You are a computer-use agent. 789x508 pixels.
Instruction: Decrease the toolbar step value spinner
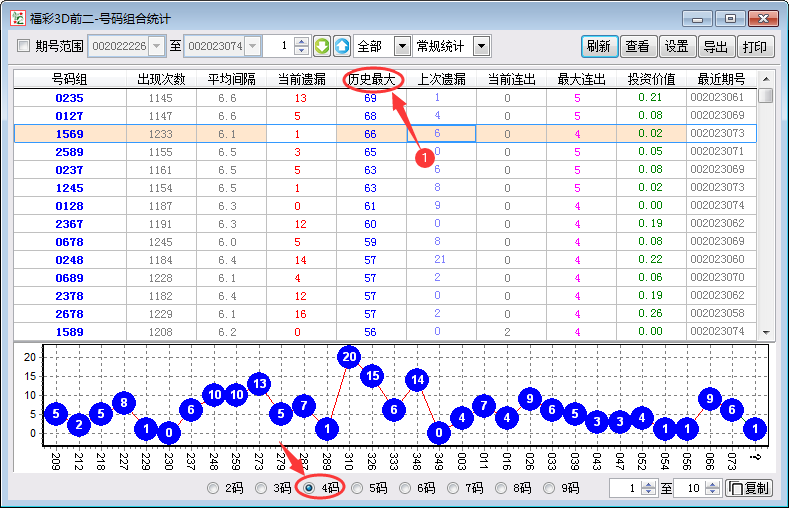coord(301,51)
